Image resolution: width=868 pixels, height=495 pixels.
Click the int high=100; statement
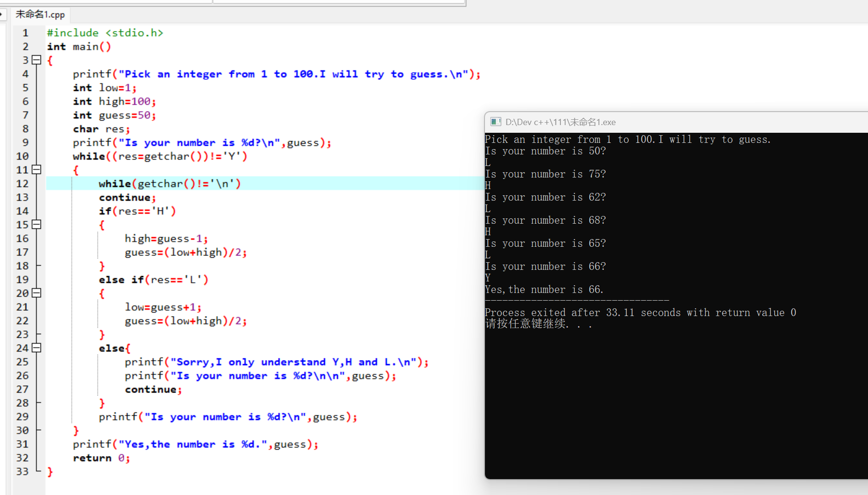point(114,101)
